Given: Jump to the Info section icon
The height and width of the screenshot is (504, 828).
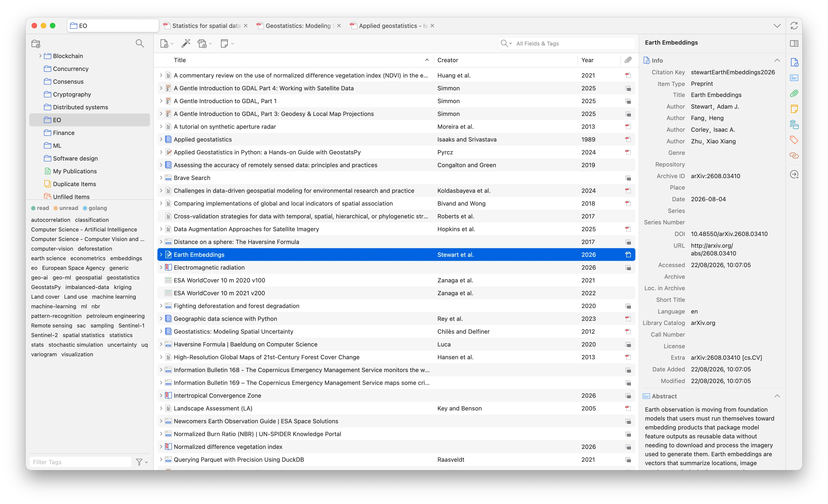Looking at the screenshot, I should click(x=794, y=62).
